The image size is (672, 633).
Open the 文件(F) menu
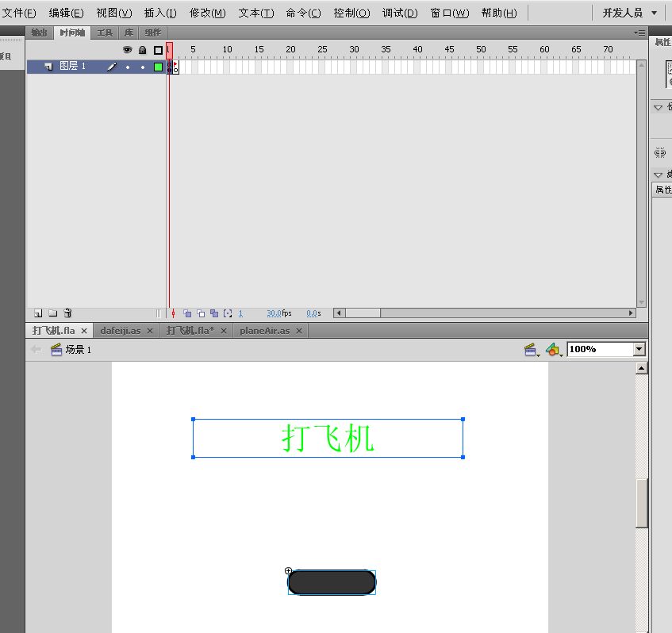[x=19, y=13]
